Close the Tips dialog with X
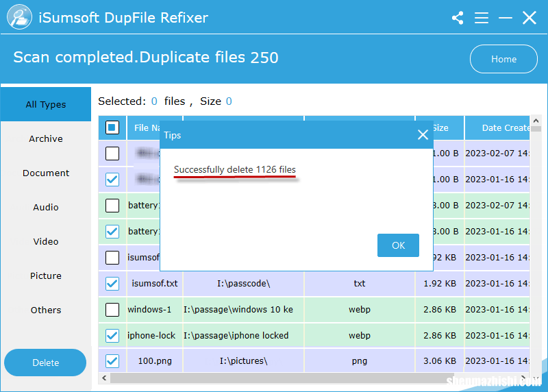 (423, 134)
